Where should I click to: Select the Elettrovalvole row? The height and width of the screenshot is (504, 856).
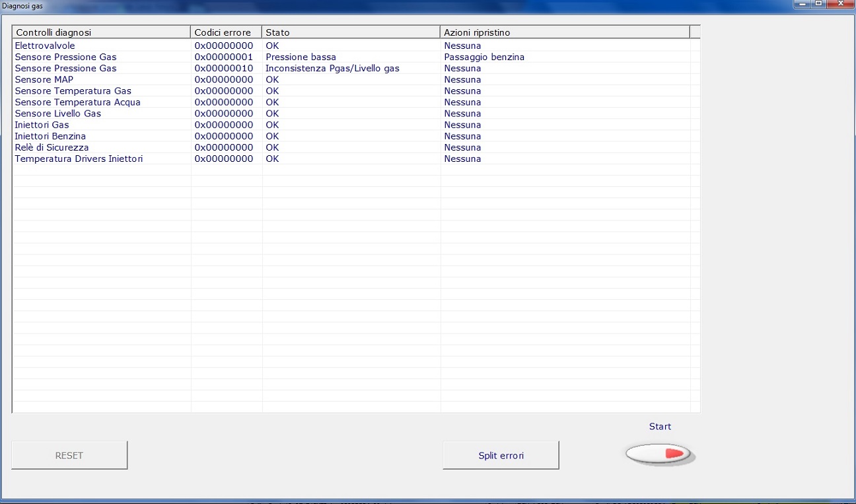pyautogui.click(x=45, y=46)
